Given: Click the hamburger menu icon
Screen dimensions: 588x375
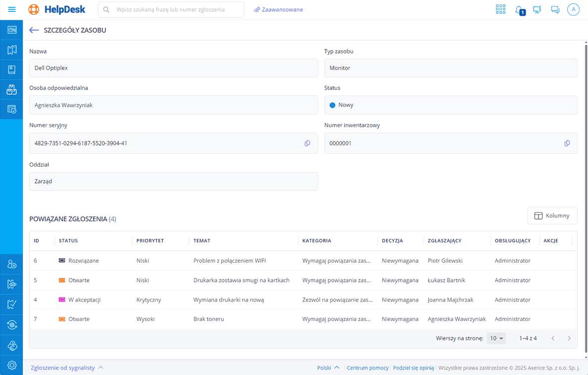Looking at the screenshot, I should [12, 9].
